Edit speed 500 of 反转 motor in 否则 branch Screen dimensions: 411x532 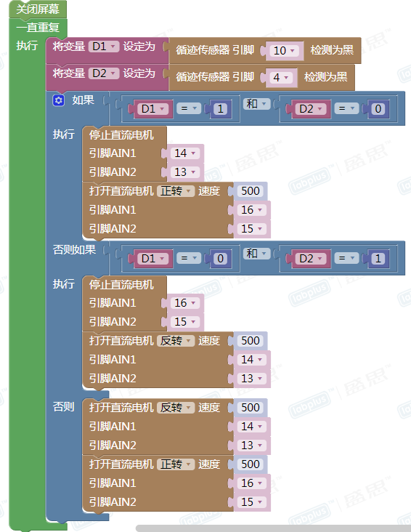click(251, 408)
